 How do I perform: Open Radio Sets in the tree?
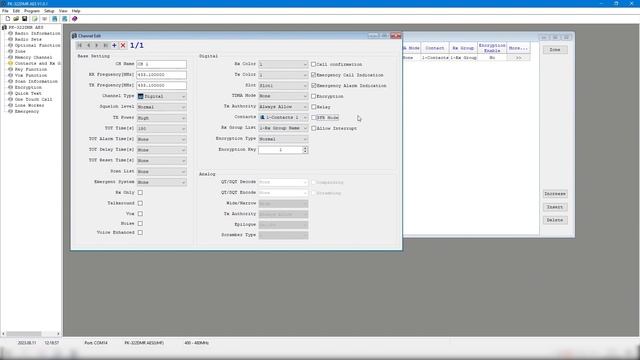coord(28,40)
